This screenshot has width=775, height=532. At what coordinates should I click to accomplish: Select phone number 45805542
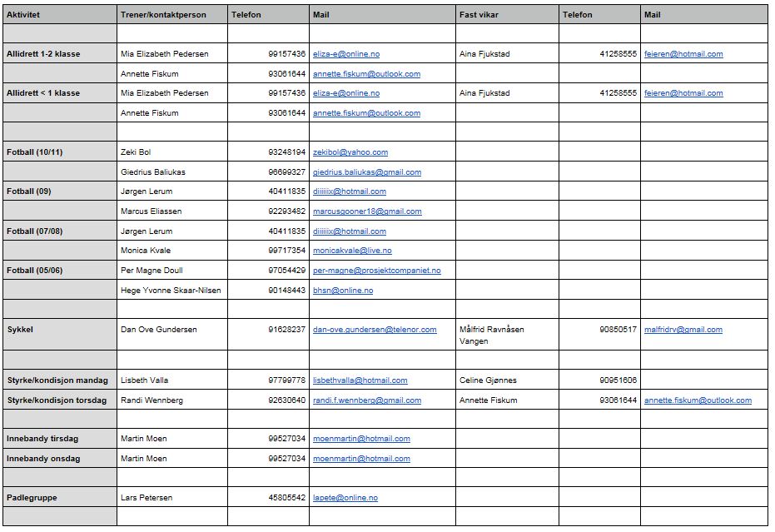coord(286,497)
